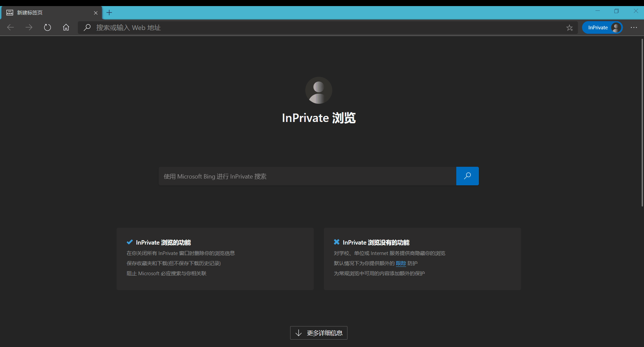This screenshot has height=347, width=644.
Task: Open the 跟踪 hyperlink
Action: 401,263
